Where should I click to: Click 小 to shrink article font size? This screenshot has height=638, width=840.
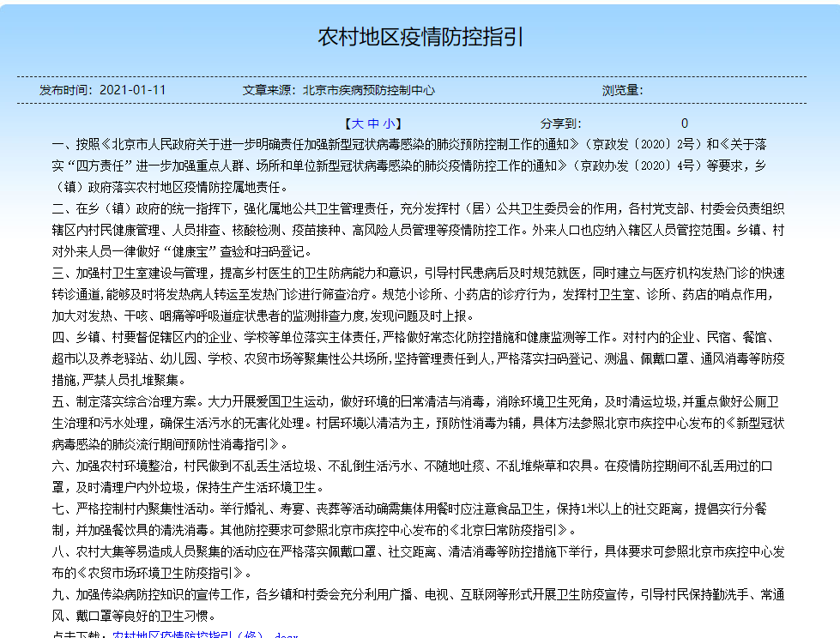click(390, 124)
